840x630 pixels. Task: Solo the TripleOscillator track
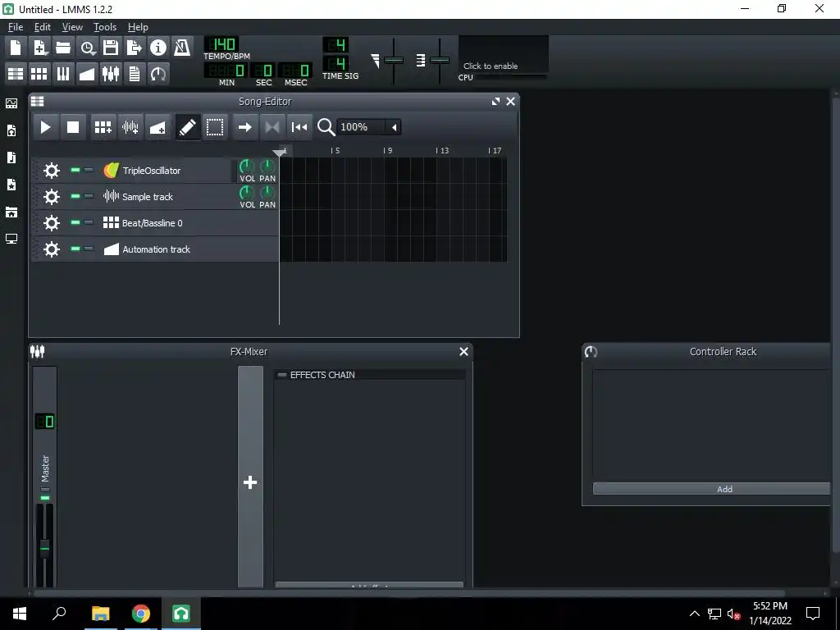[89, 171]
